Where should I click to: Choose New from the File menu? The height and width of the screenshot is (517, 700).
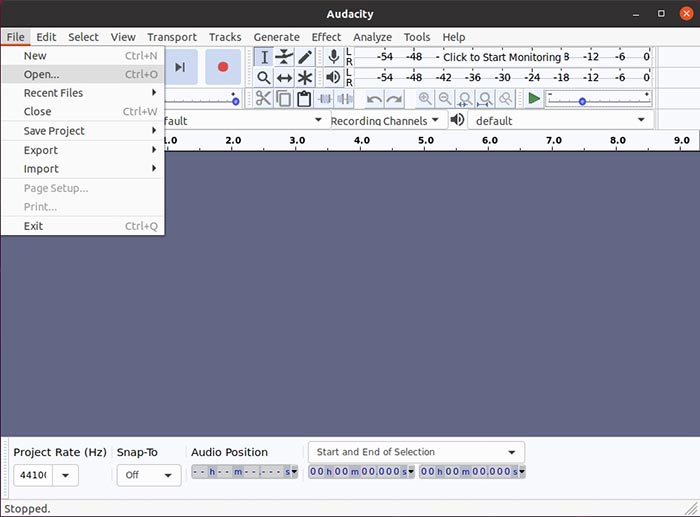point(83,56)
